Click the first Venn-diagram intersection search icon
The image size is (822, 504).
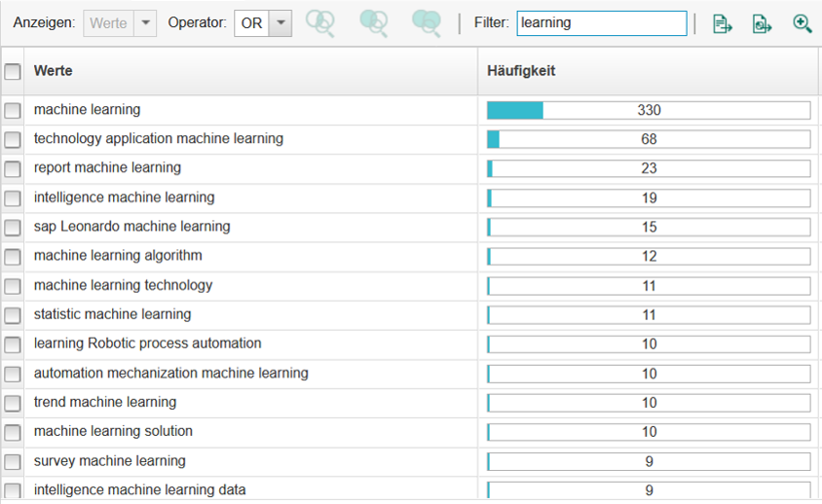click(x=319, y=23)
